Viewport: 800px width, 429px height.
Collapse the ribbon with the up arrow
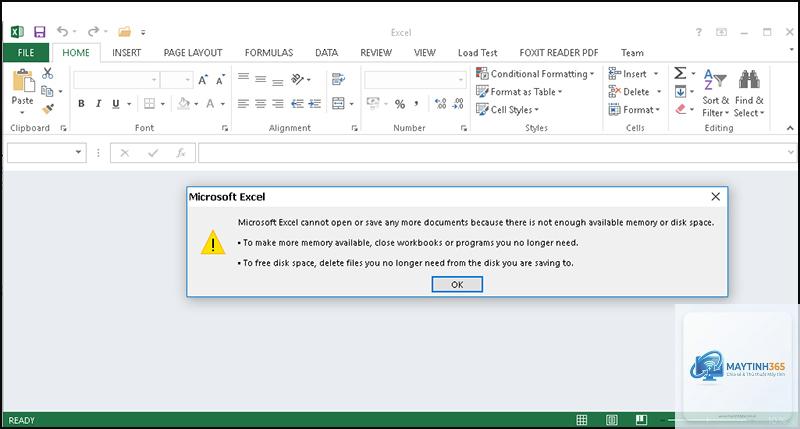[790, 128]
